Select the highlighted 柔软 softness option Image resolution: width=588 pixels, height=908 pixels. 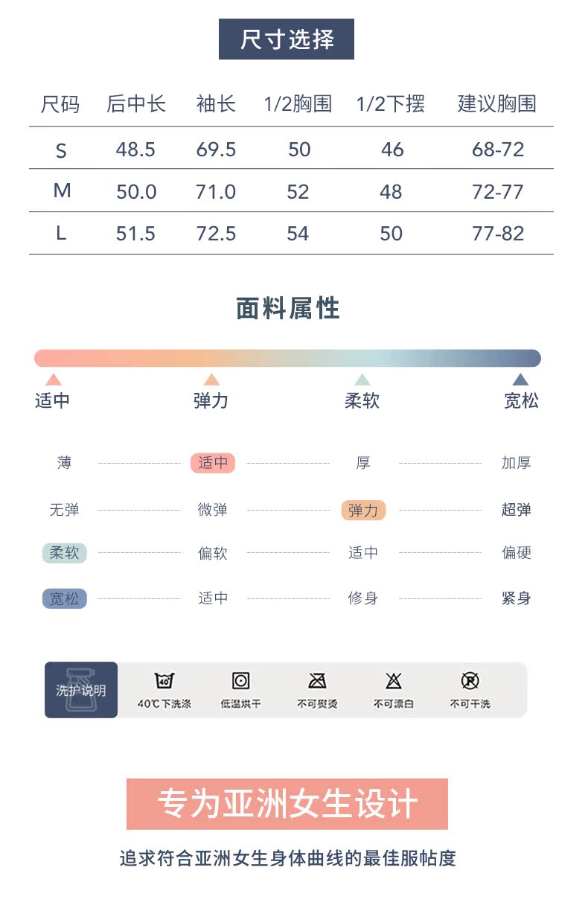pyautogui.click(x=65, y=553)
